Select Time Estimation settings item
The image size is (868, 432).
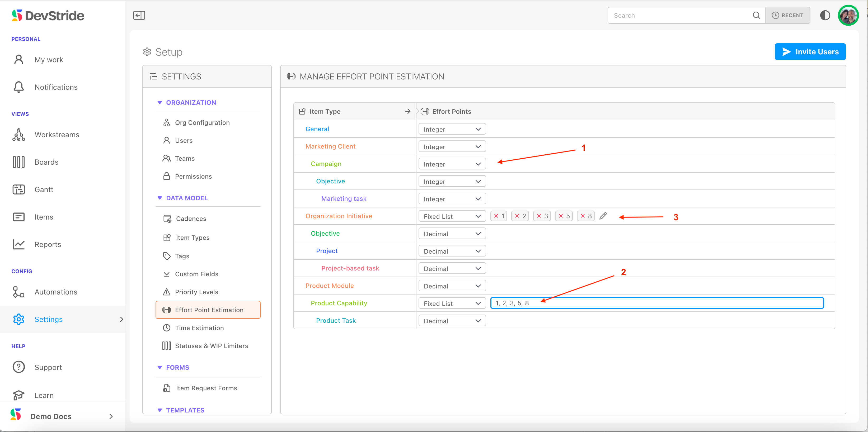[x=199, y=327]
